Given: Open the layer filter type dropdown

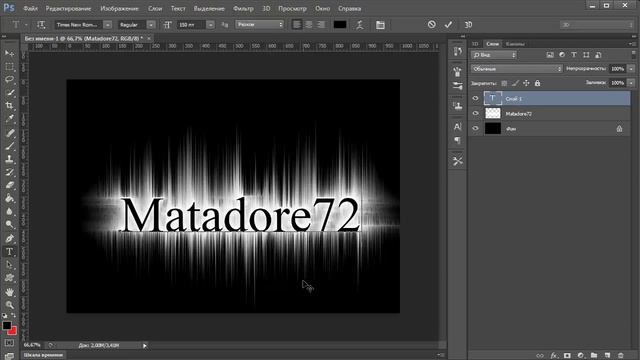Looking at the screenshot, I should [494, 55].
